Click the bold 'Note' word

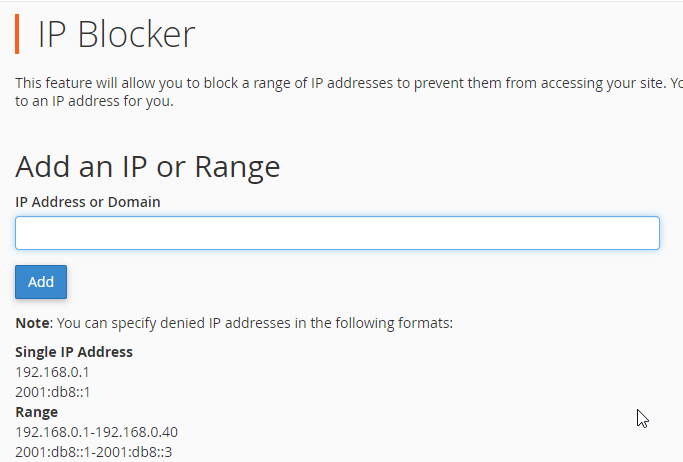tap(32, 323)
